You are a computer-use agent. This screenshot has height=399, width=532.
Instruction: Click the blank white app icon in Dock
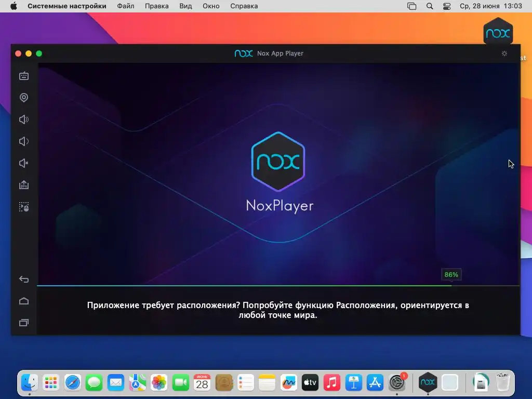(450, 383)
